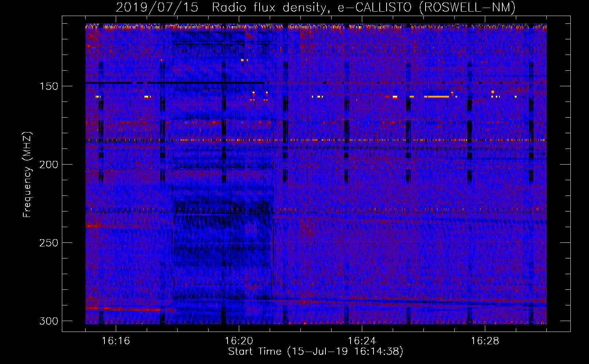Click the 16:16 time axis label
589x364 pixels.
click(x=116, y=341)
